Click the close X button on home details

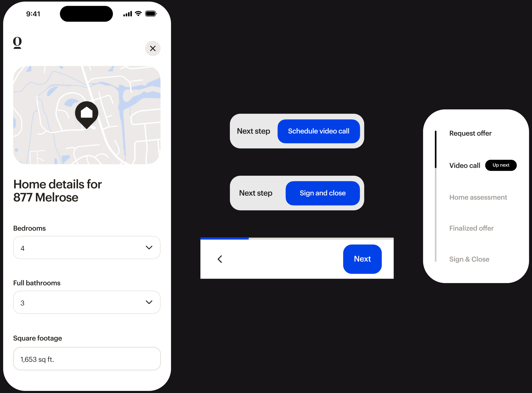point(152,48)
